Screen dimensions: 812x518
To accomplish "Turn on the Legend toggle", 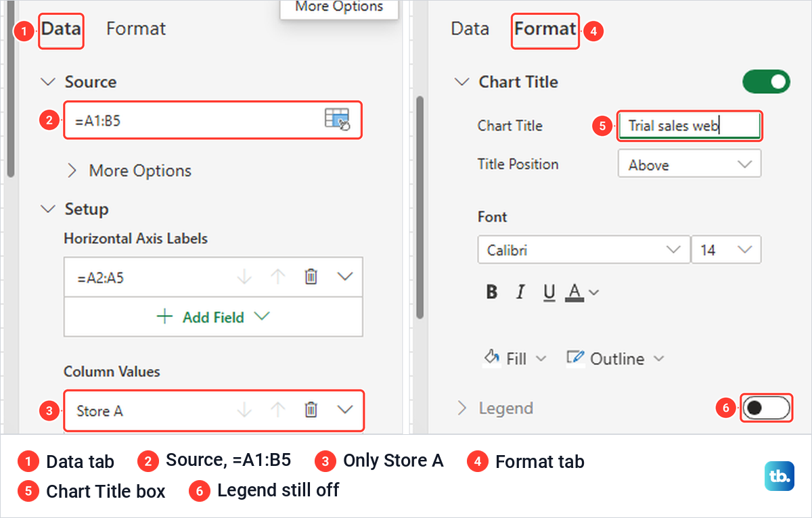I will [766, 408].
